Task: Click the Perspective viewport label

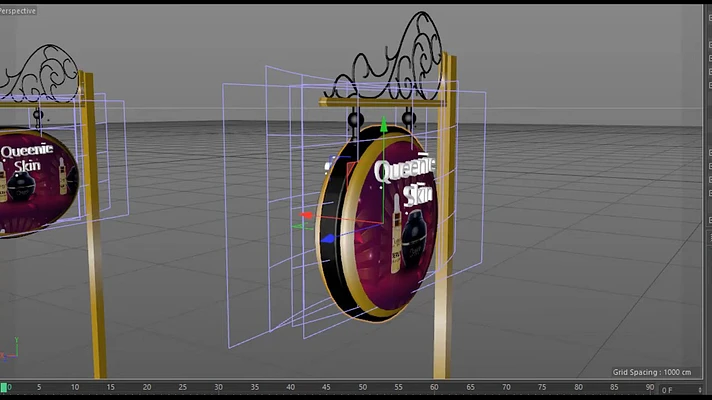Action: (x=18, y=11)
